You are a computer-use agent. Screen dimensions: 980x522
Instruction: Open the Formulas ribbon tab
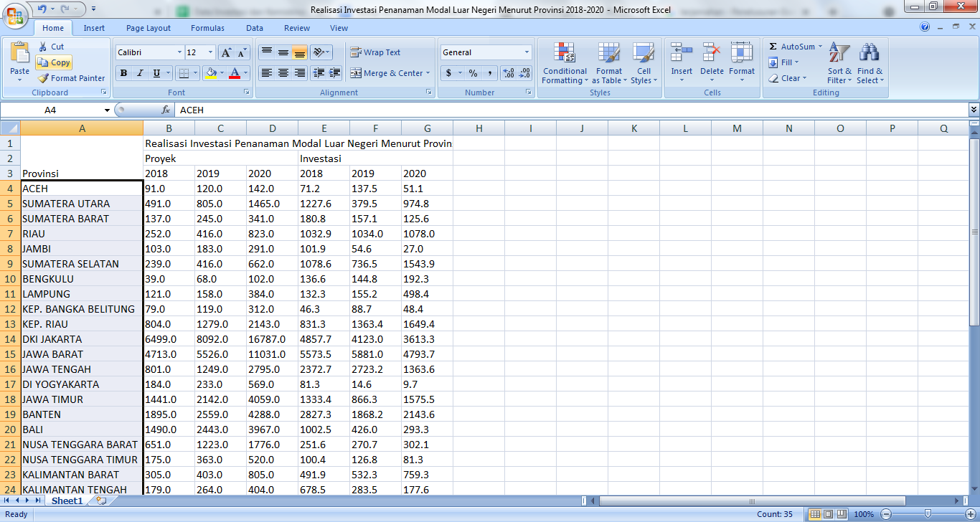pos(207,28)
